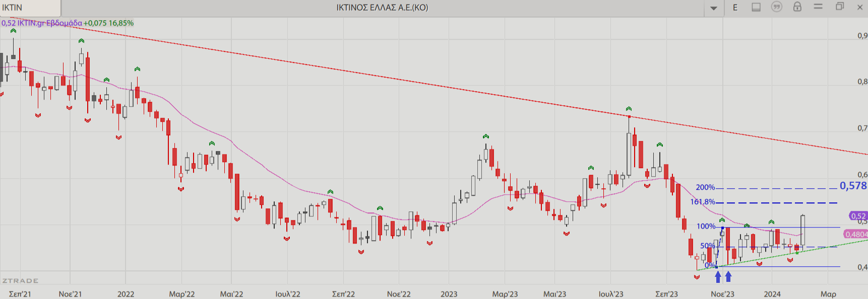Click the Νοε'21 date axis label
Image resolution: width=868 pixels, height=299 pixels.
click(70, 294)
